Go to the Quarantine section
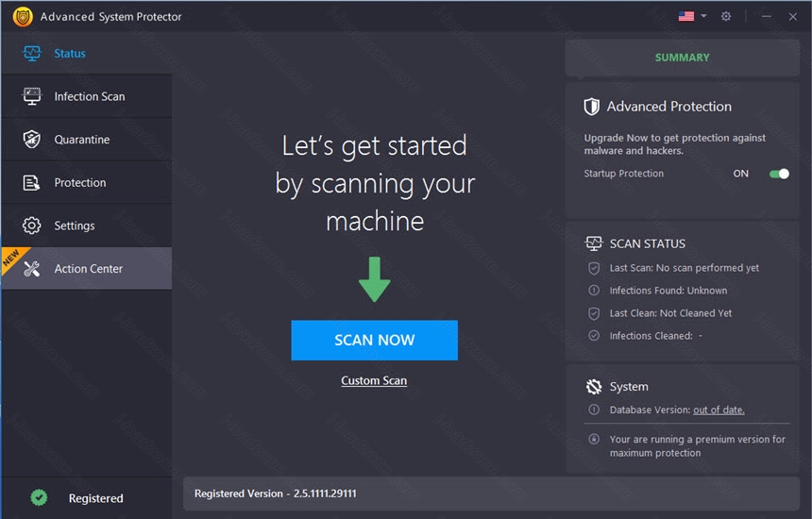This screenshot has height=519, width=812. tap(87, 140)
